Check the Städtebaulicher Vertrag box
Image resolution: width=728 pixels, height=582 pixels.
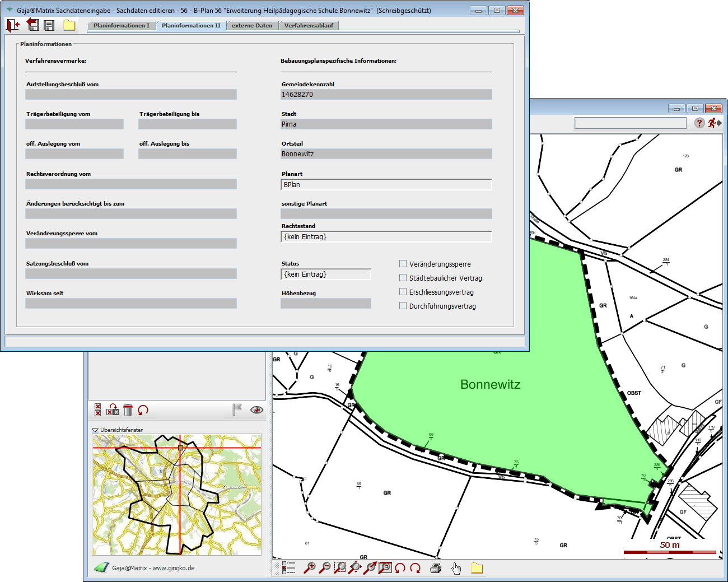[x=403, y=278]
